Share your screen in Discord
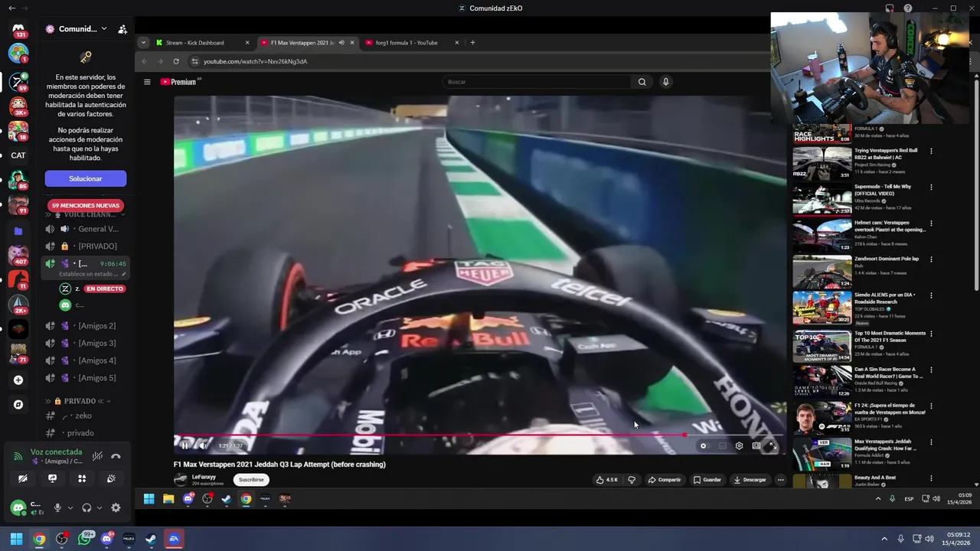 point(52,478)
